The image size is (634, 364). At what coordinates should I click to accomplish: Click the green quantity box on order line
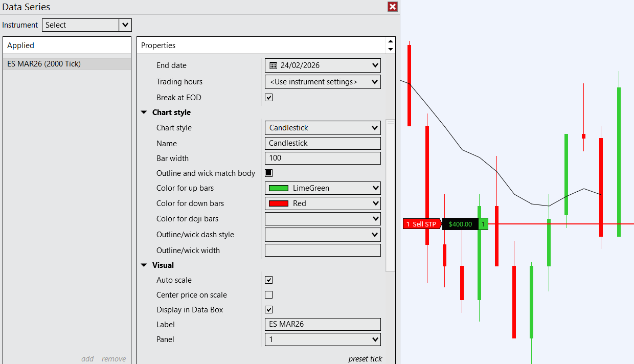coord(483,224)
